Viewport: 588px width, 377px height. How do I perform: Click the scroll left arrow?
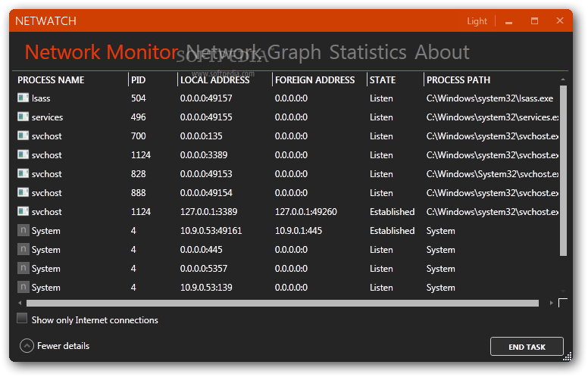click(20, 303)
